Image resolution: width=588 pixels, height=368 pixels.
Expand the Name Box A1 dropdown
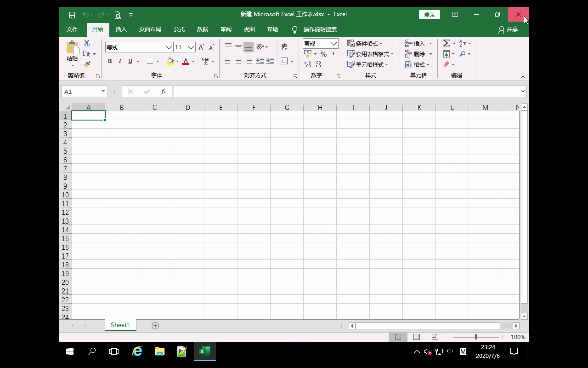pyautogui.click(x=103, y=91)
